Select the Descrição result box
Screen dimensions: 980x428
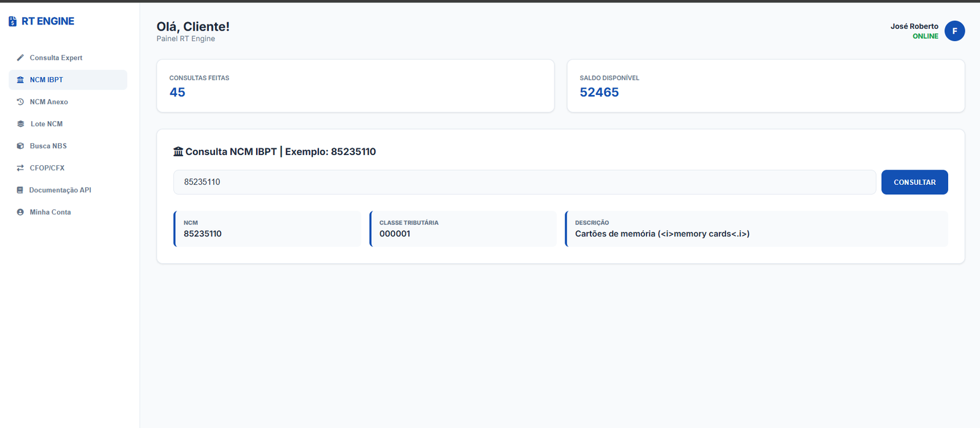[x=756, y=228]
